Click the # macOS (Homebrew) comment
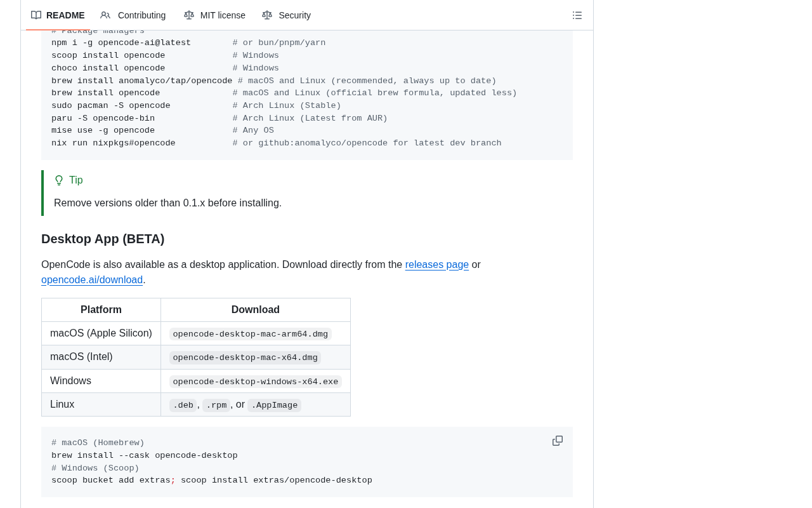This screenshot has height=508, width=812. pyautogui.click(x=98, y=443)
